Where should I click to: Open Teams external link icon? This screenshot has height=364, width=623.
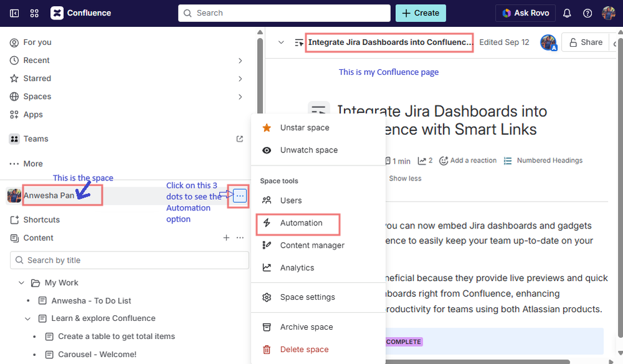[x=240, y=139]
